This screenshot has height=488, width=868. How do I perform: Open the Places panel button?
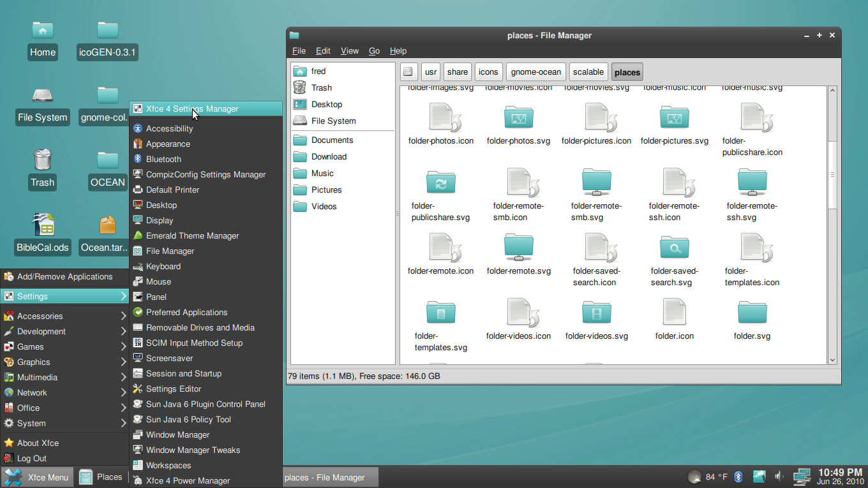[101, 477]
